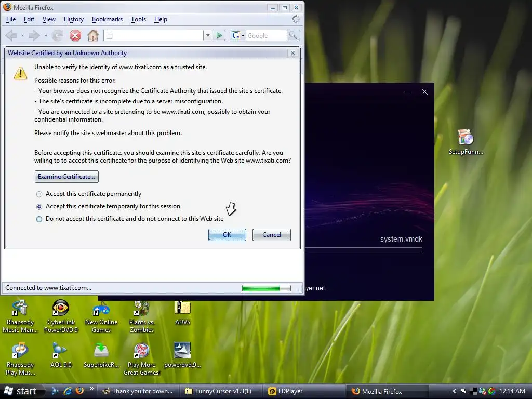Open the Tools menu

tap(138, 19)
